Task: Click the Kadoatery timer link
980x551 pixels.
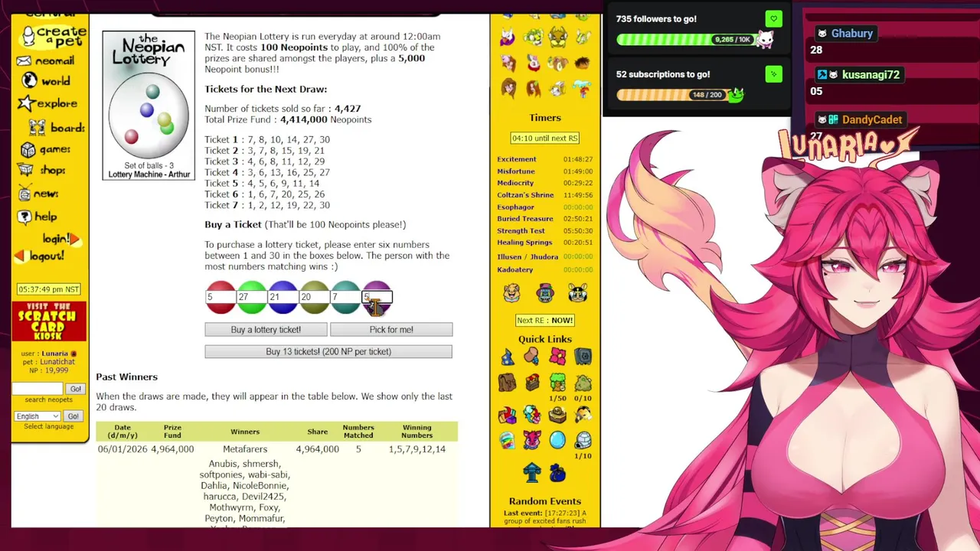Action: click(515, 269)
